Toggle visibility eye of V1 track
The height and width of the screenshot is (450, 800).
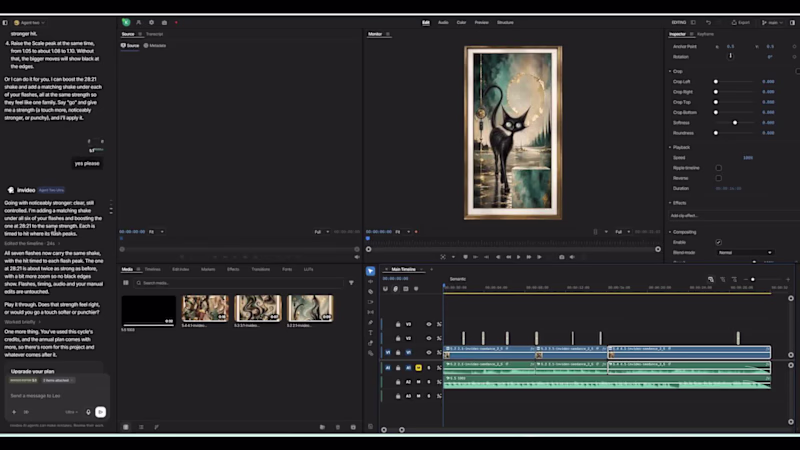[x=429, y=353]
